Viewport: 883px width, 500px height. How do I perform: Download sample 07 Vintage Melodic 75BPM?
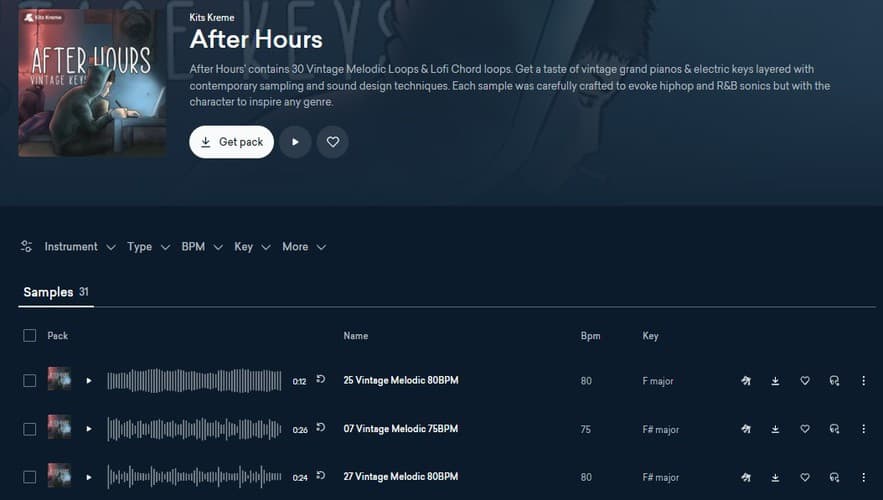(x=775, y=429)
